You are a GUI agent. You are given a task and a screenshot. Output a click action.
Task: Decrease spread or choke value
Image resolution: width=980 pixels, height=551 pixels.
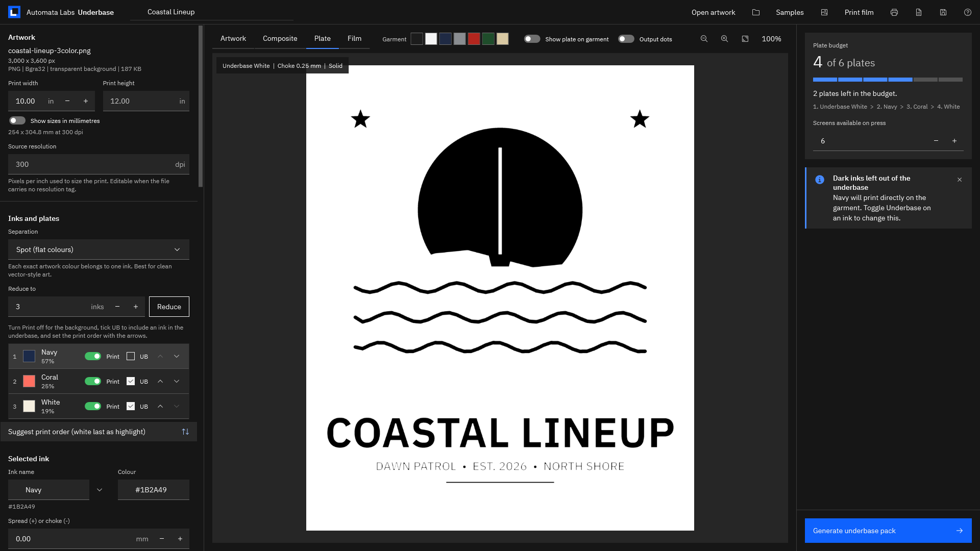point(162,539)
